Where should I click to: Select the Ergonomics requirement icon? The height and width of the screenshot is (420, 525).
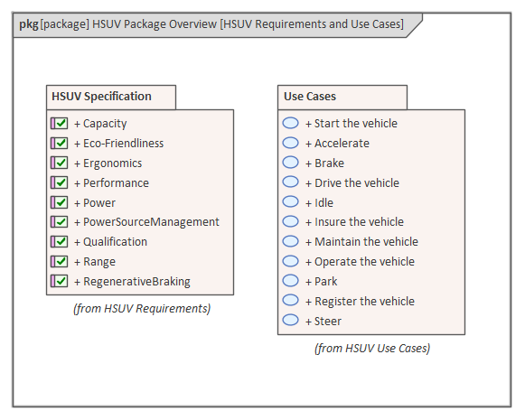(60, 163)
